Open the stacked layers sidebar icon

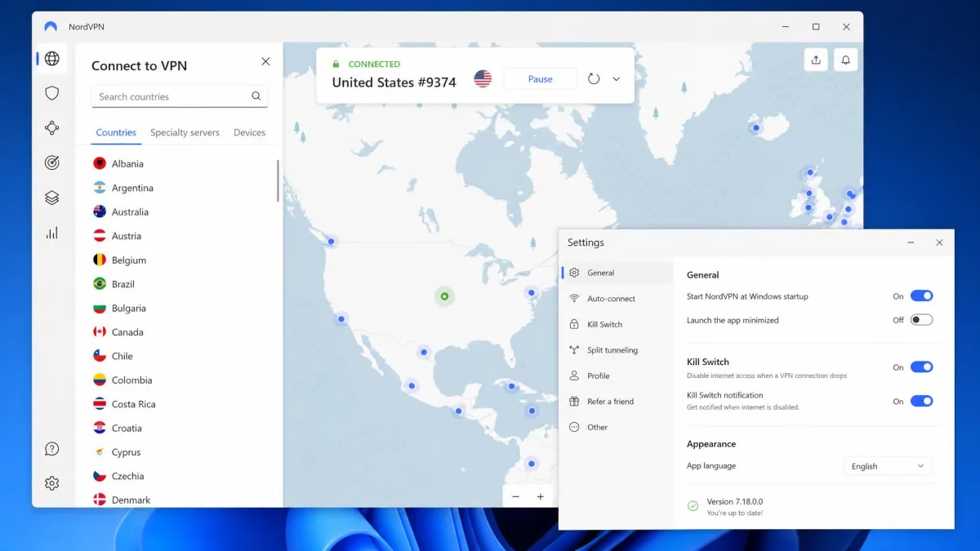click(52, 198)
